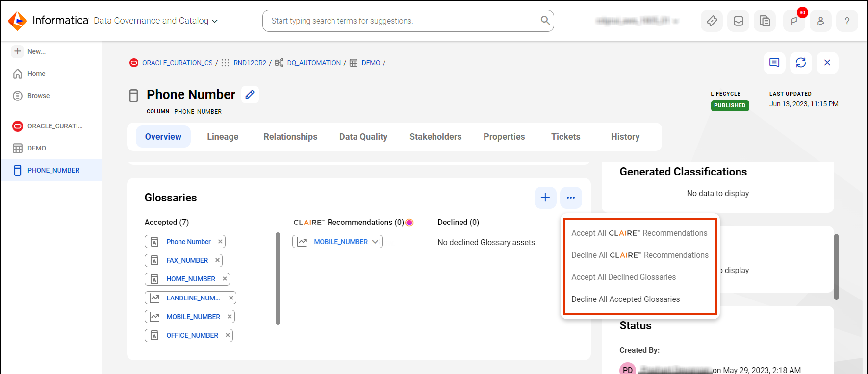This screenshot has width=868, height=374.
Task: Select PHONE_NUMBER in the sidebar
Action: [51, 170]
